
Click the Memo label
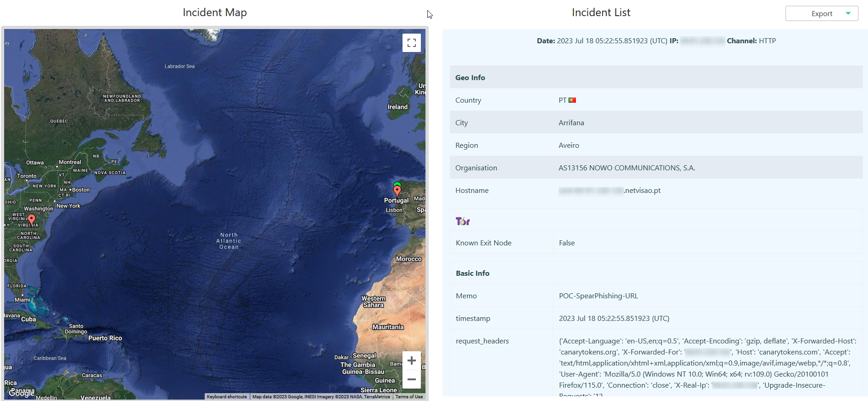click(466, 296)
